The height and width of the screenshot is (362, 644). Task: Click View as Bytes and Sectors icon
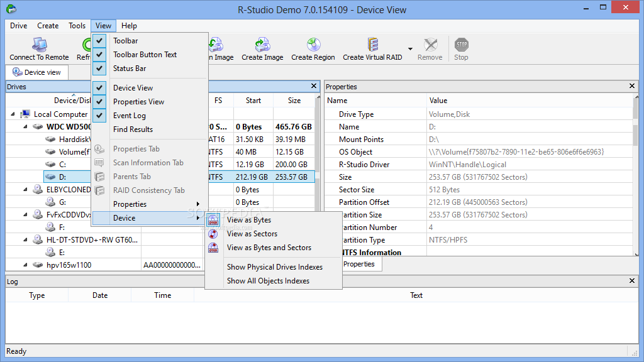pos(213,248)
